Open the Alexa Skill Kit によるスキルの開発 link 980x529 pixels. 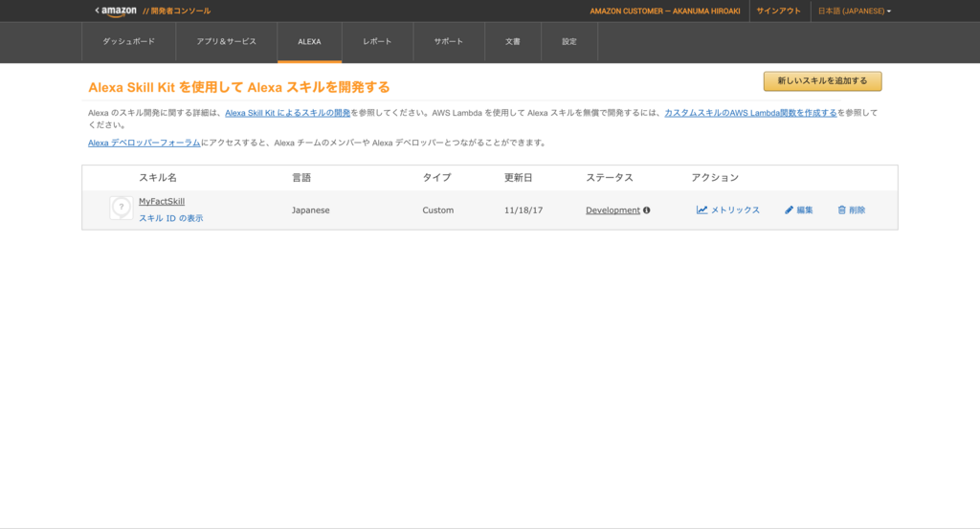[287, 113]
